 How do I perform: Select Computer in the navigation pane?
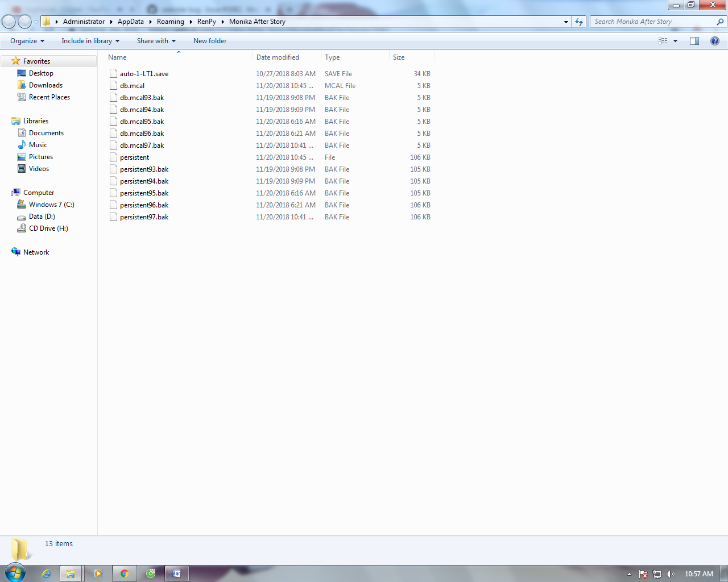(x=39, y=193)
